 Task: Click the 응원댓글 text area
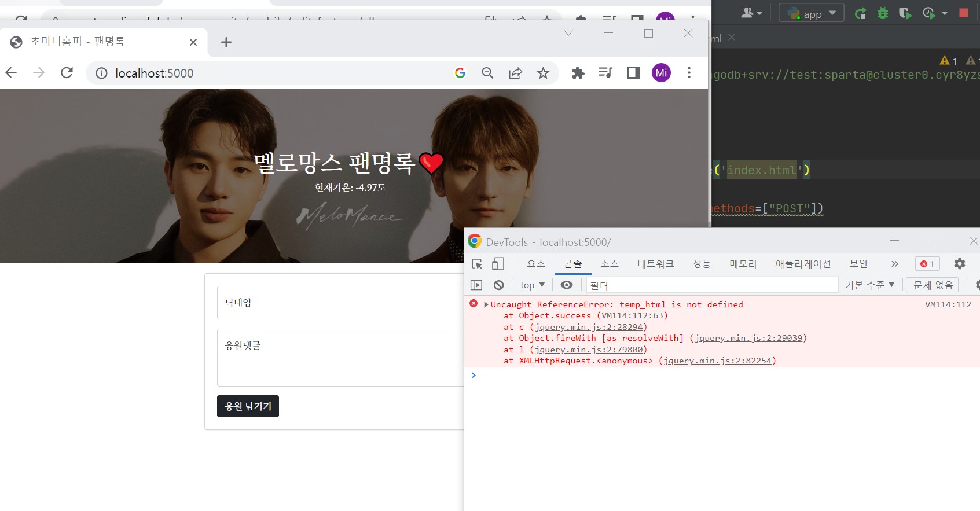pos(340,358)
